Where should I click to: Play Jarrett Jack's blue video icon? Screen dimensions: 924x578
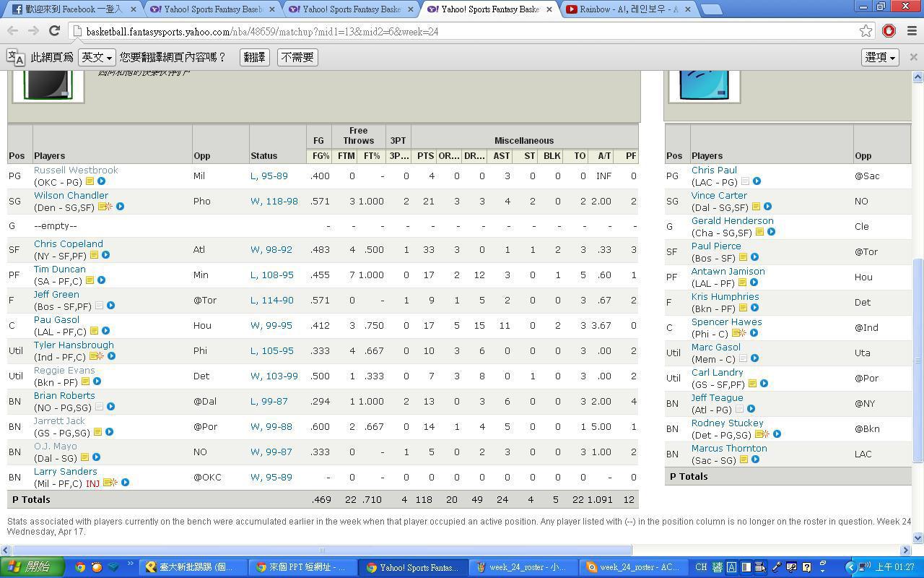(x=109, y=432)
